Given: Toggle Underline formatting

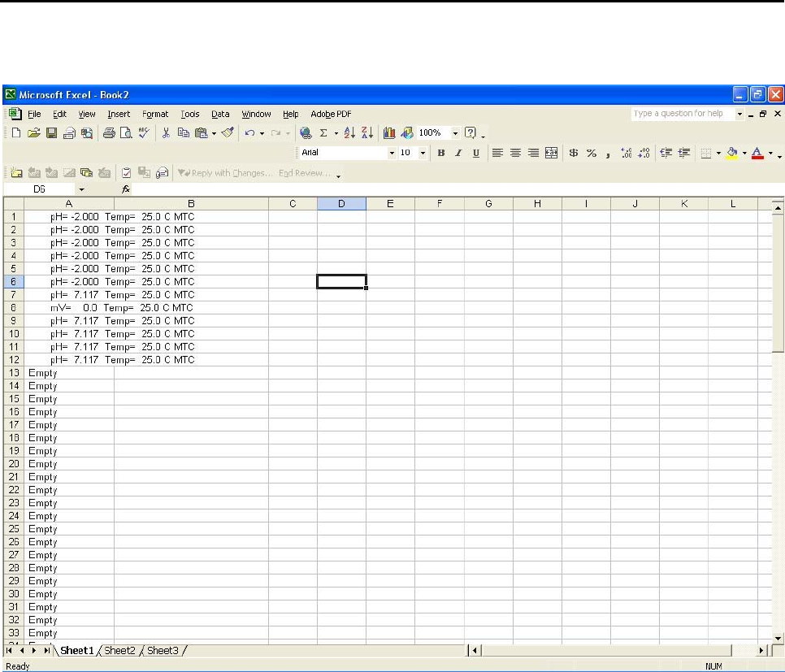Looking at the screenshot, I should tap(475, 153).
